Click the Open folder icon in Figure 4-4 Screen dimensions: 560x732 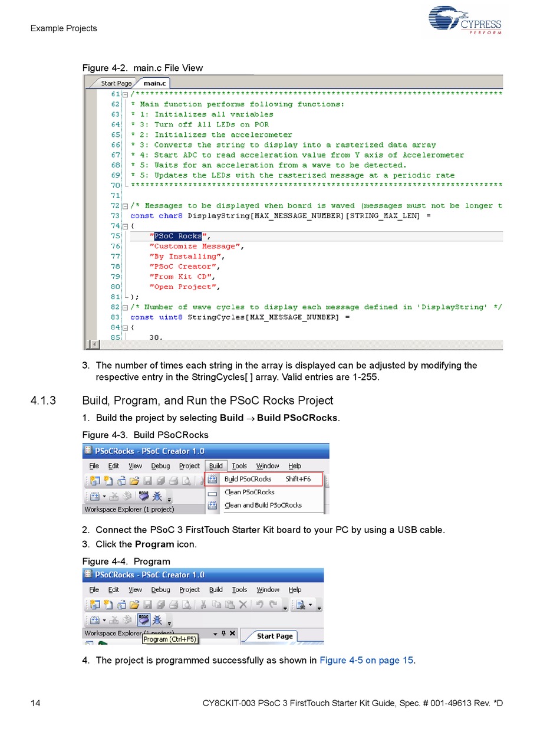pyautogui.click(x=134, y=604)
